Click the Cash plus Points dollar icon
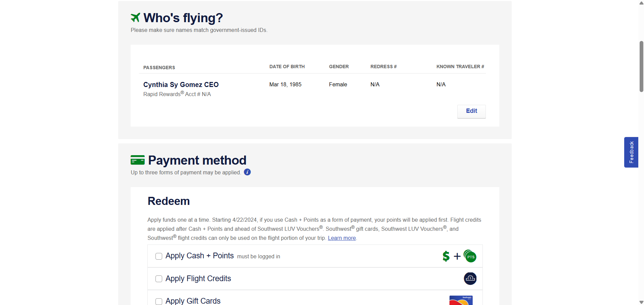Viewport: 644px width, 305px height. click(446, 256)
